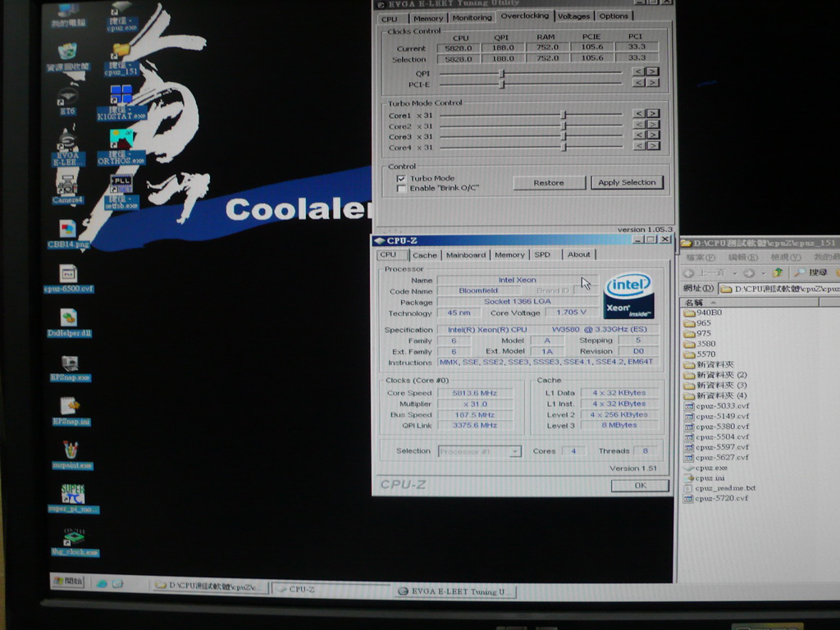The height and width of the screenshot is (630, 840).
Task: Click the Apply Selection button
Action: pyautogui.click(x=627, y=182)
